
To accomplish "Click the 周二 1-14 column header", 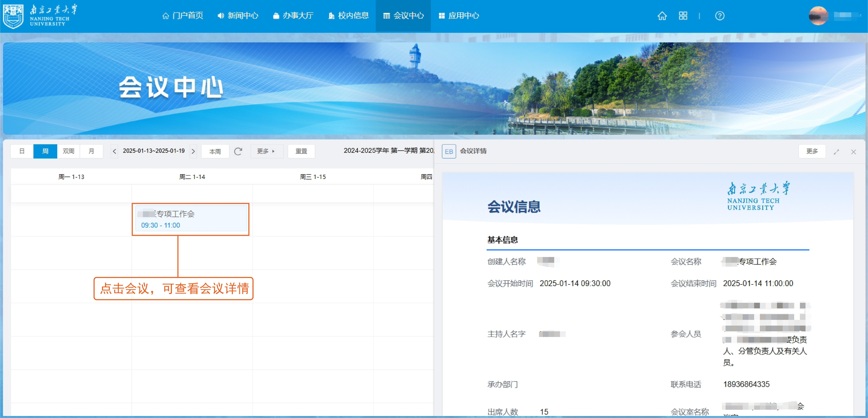I will (192, 177).
